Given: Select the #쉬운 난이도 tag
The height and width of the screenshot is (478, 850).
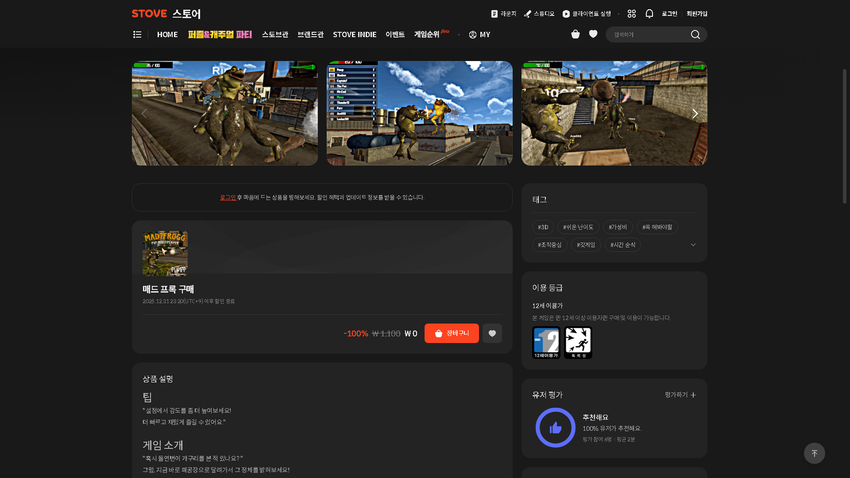Looking at the screenshot, I should click(x=578, y=227).
